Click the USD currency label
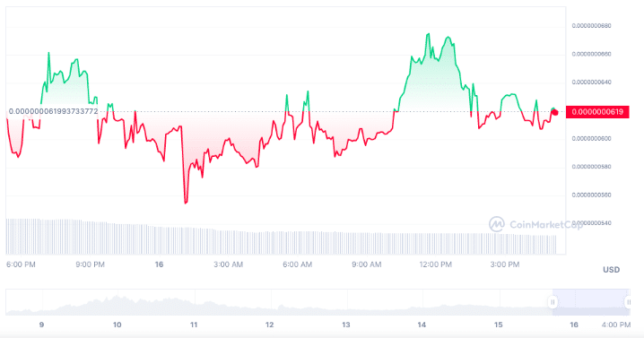 (x=611, y=270)
